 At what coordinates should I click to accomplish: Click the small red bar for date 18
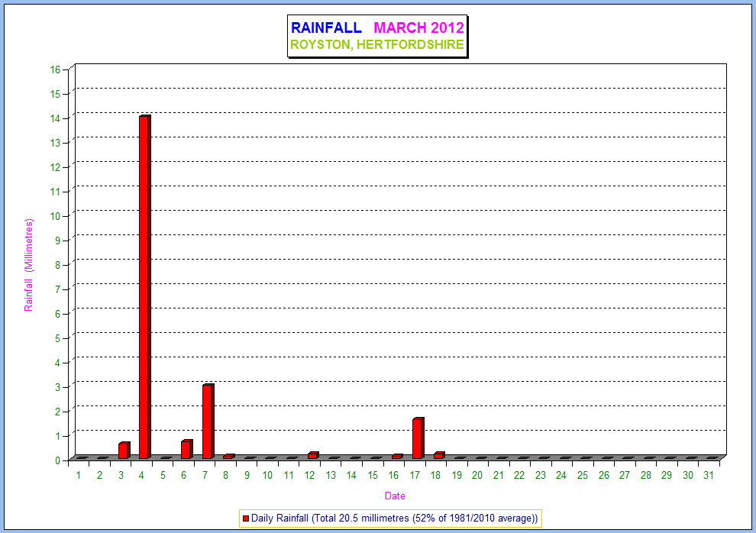pyautogui.click(x=439, y=455)
